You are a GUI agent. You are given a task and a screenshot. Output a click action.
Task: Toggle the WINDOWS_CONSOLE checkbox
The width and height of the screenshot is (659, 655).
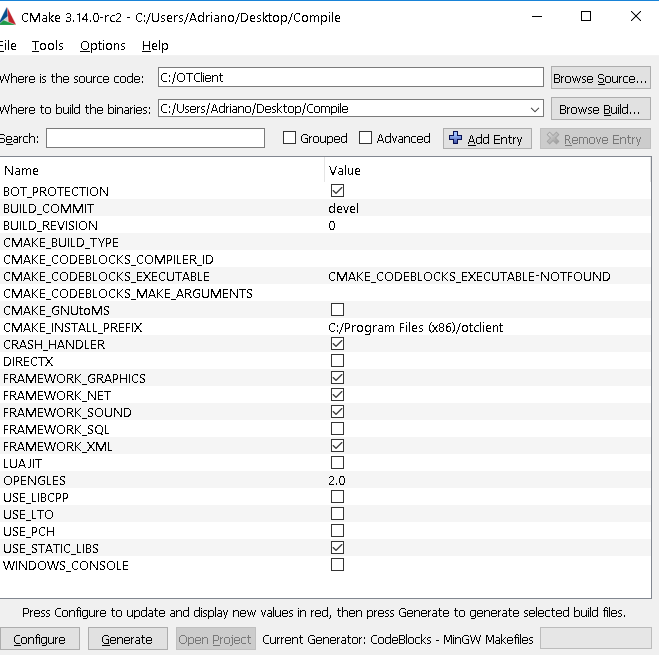337,565
